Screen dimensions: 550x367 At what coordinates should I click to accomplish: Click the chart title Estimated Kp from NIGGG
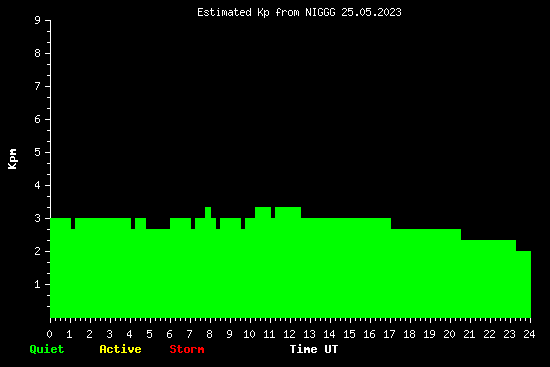(299, 13)
